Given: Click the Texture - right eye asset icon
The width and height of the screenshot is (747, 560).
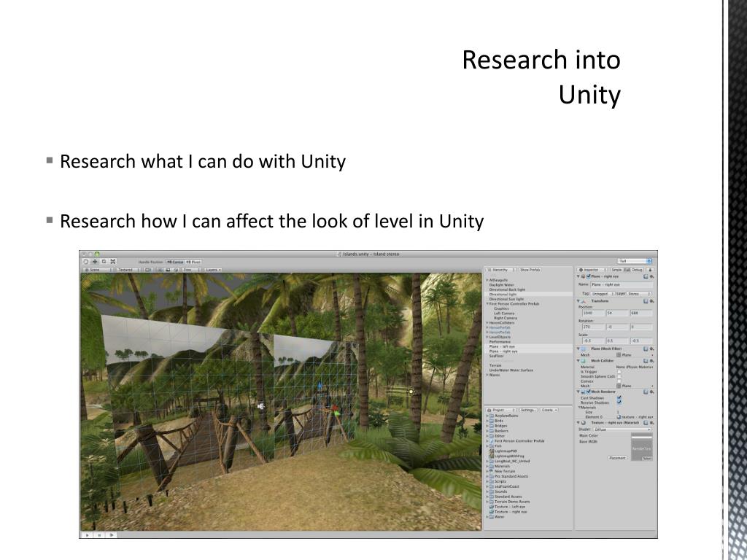Looking at the screenshot, I should (491, 512).
